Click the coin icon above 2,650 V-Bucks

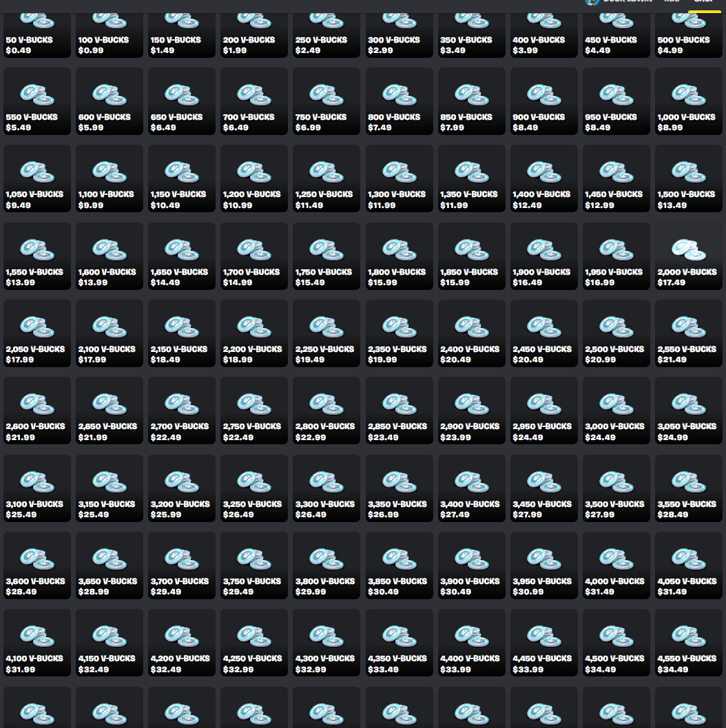point(109,404)
